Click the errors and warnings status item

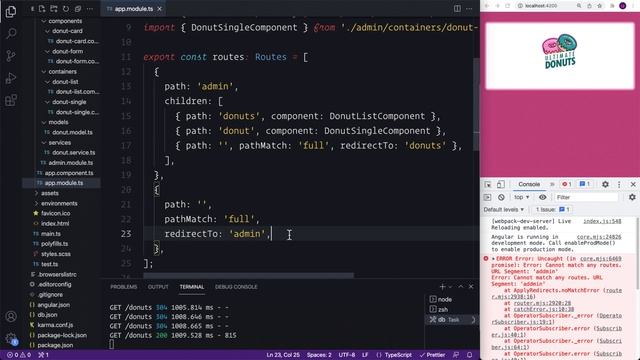19,355
